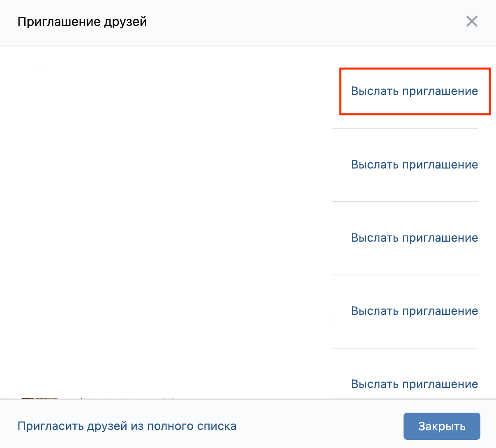
Task: Close the dialog with the X icon
Action: tap(472, 21)
